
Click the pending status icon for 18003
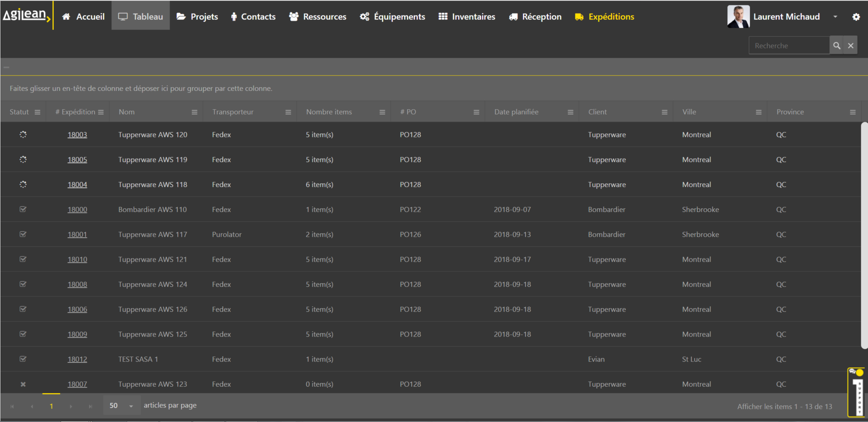23,135
